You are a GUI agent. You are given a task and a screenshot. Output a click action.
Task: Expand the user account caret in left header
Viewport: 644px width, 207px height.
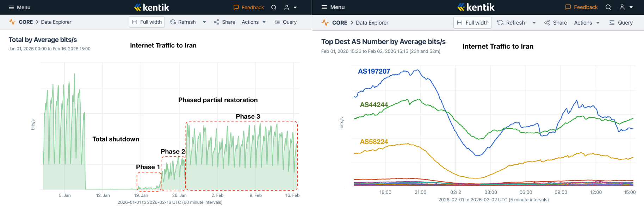pyautogui.click(x=295, y=7)
